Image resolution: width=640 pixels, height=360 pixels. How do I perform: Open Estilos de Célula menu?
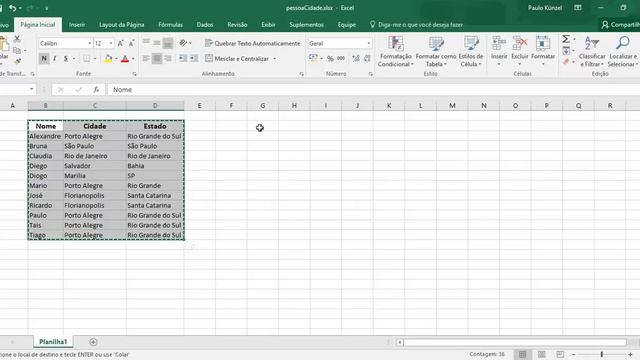point(471,52)
